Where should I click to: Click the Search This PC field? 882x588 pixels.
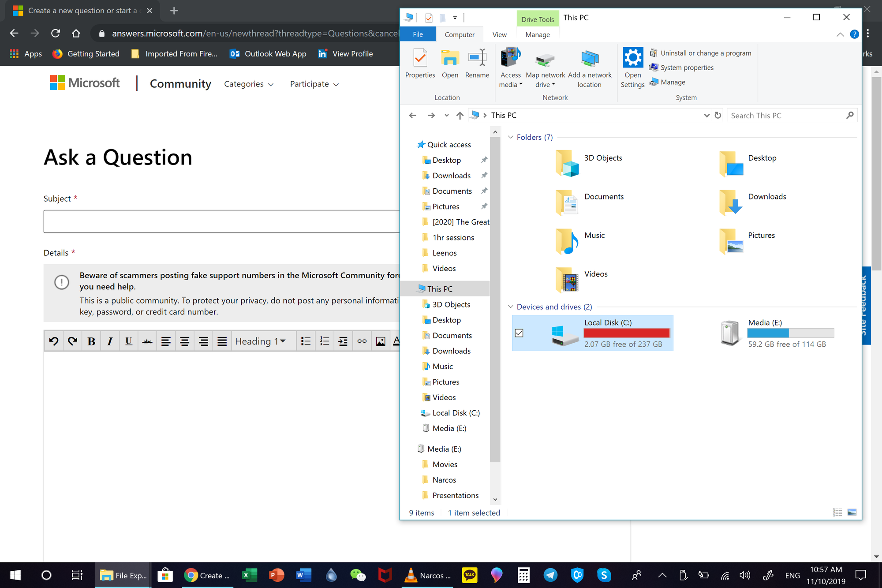[792, 115]
